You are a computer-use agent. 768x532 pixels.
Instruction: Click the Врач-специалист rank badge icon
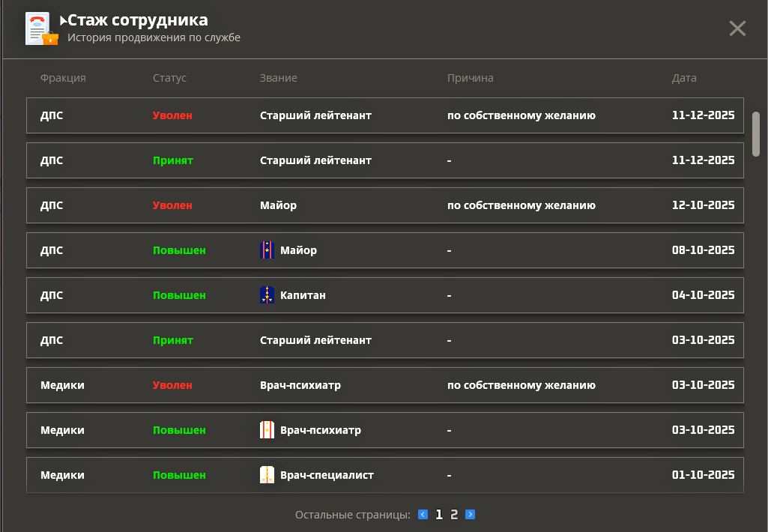(x=267, y=475)
